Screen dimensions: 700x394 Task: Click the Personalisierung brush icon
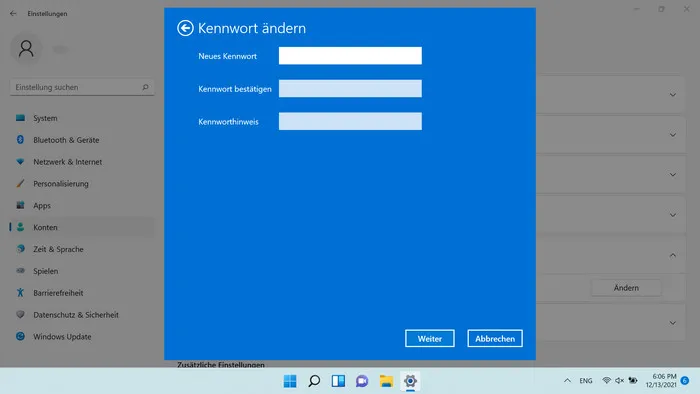(x=20, y=183)
